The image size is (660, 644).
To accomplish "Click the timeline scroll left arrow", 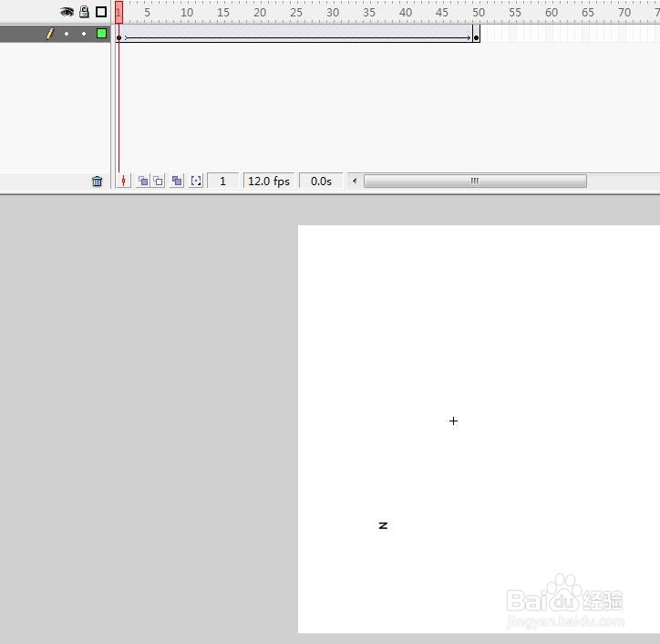I will [x=355, y=182].
